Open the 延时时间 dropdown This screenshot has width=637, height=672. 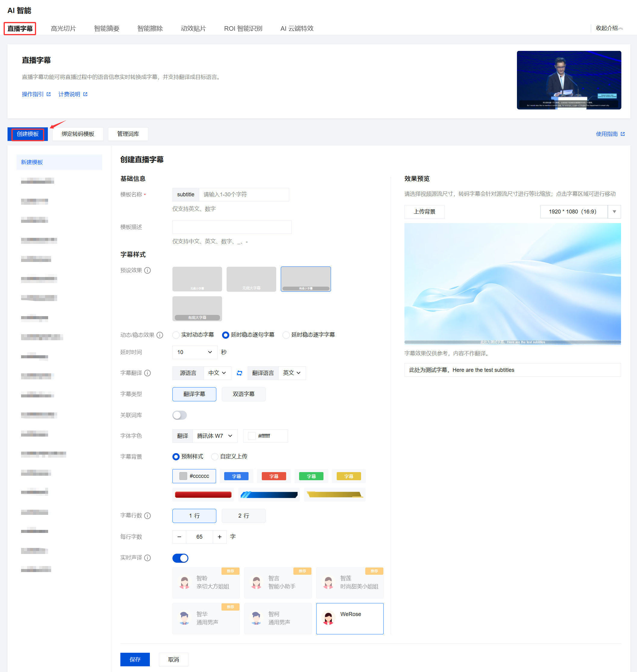pos(195,352)
